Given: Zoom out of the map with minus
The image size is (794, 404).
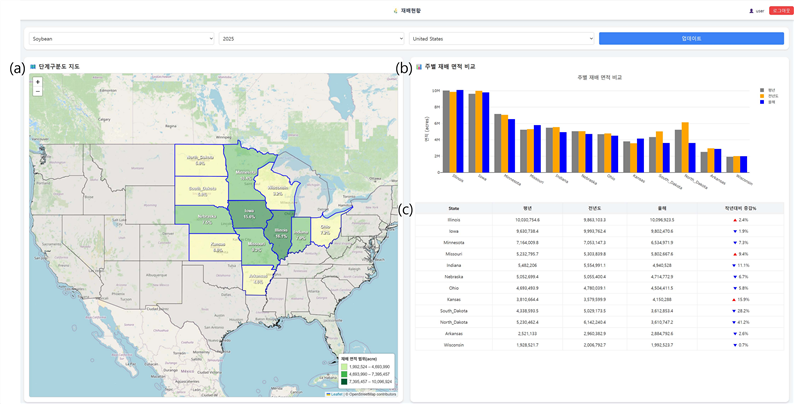Looking at the screenshot, I should point(38,91).
